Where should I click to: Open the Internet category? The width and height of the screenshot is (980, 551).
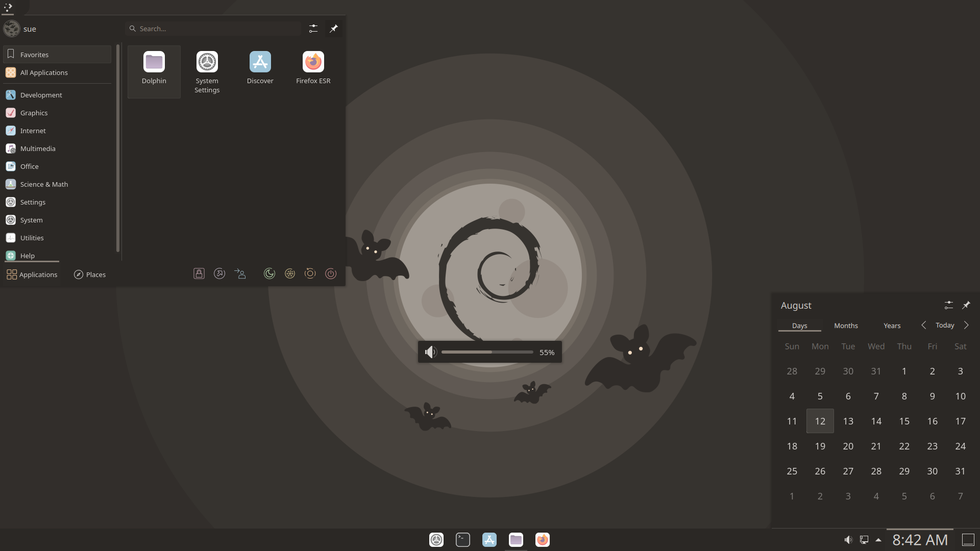tap(57, 131)
